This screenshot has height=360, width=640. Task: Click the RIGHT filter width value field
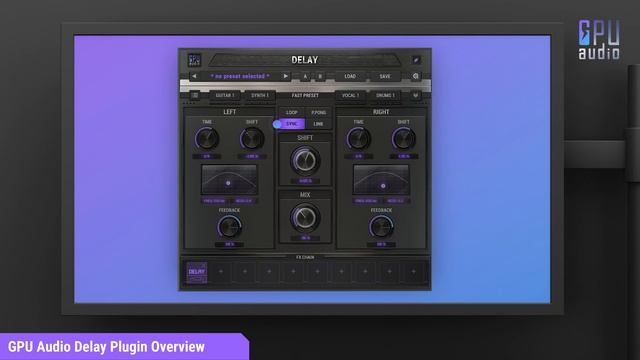tap(395, 201)
